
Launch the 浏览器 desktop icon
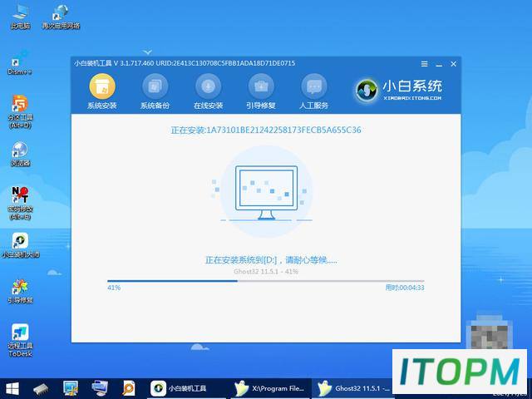click(20, 155)
